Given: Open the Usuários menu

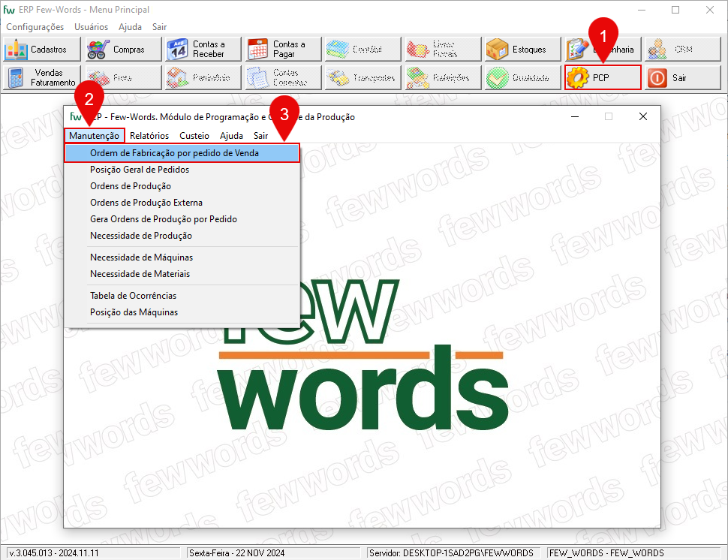Looking at the screenshot, I should [x=91, y=27].
